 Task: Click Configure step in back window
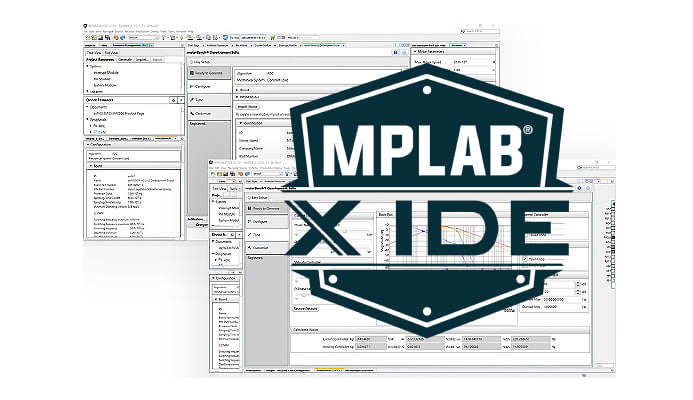(209, 87)
